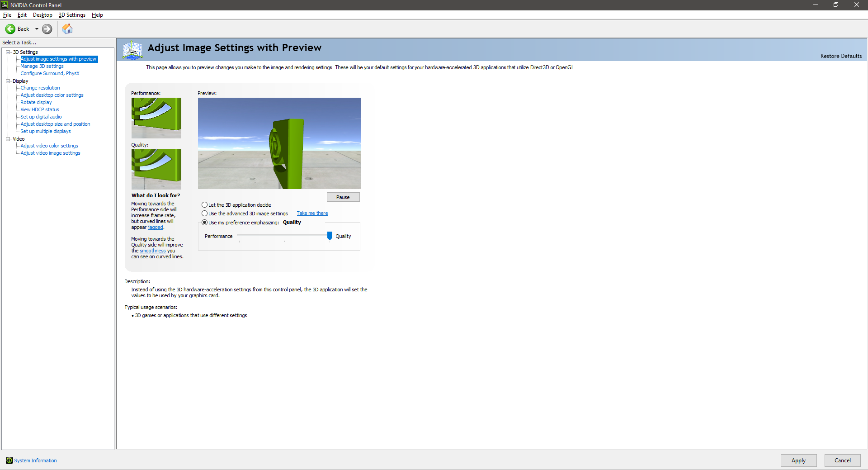Open the Help menu

97,15
